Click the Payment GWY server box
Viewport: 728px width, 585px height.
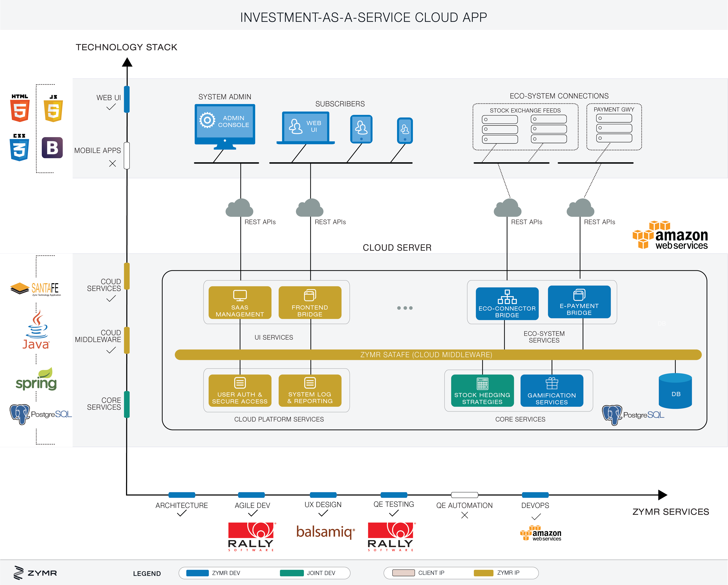(614, 127)
